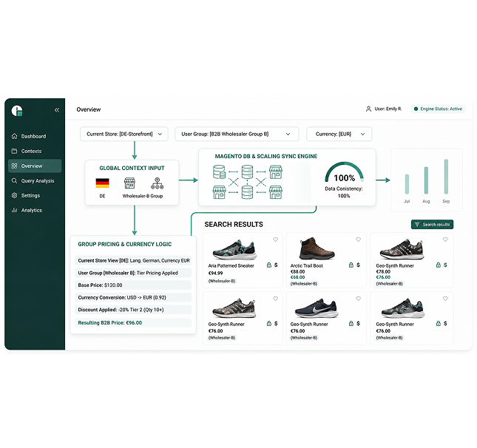Click Engine Status: Active badge
The height and width of the screenshot is (448, 477).
click(438, 109)
